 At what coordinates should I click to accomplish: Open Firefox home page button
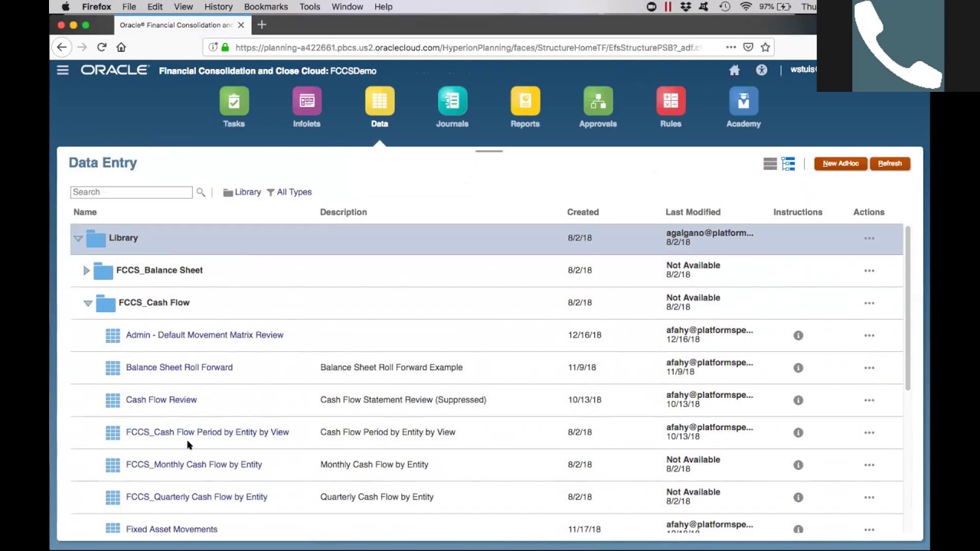coord(121,47)
